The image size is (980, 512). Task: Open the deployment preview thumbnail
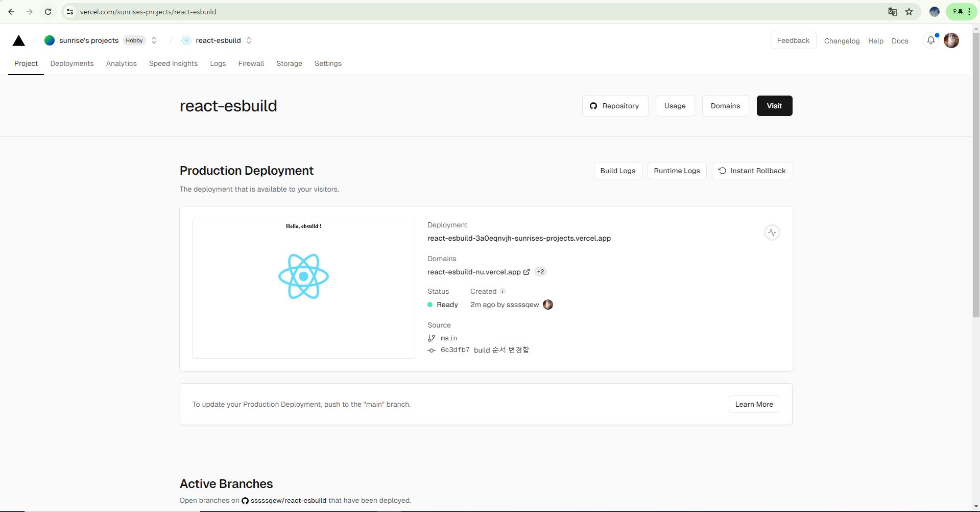click(303, 289)
